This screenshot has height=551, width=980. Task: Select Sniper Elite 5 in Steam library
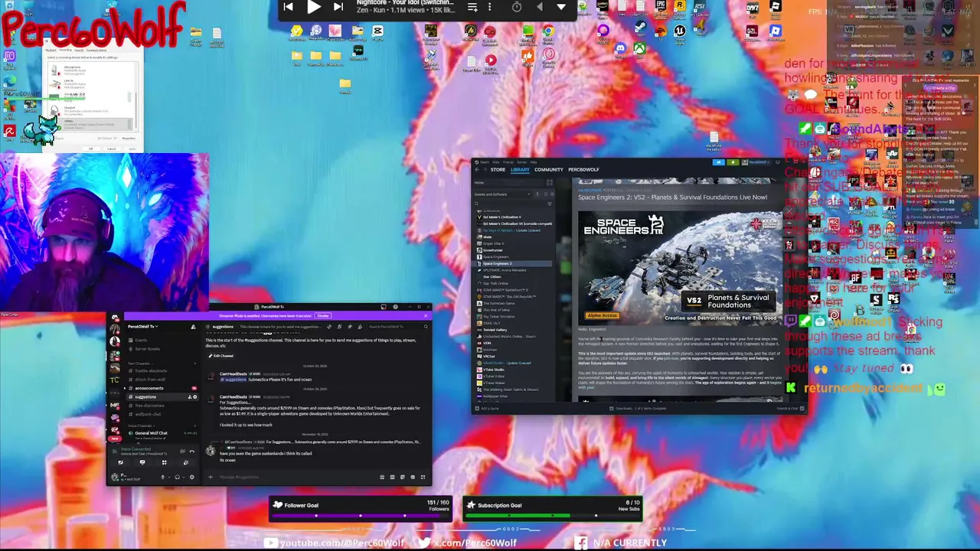494,243
